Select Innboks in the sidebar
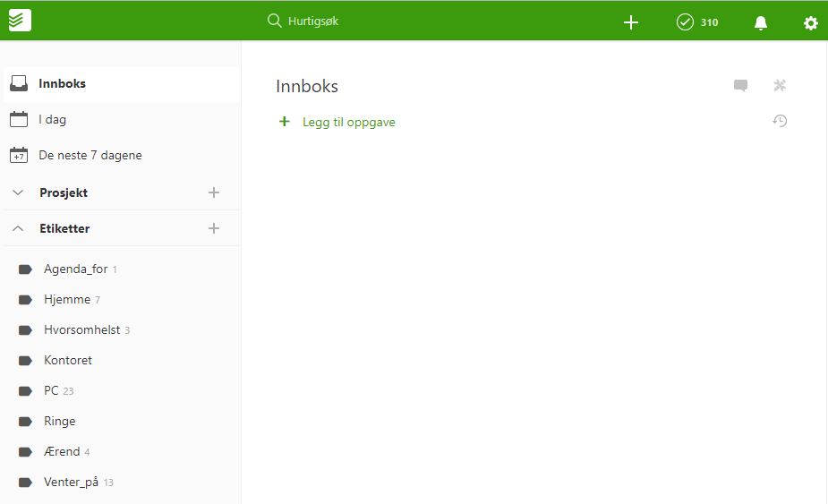Image resolution: width=828 pixels, height=504 pixels. (62, 83)
